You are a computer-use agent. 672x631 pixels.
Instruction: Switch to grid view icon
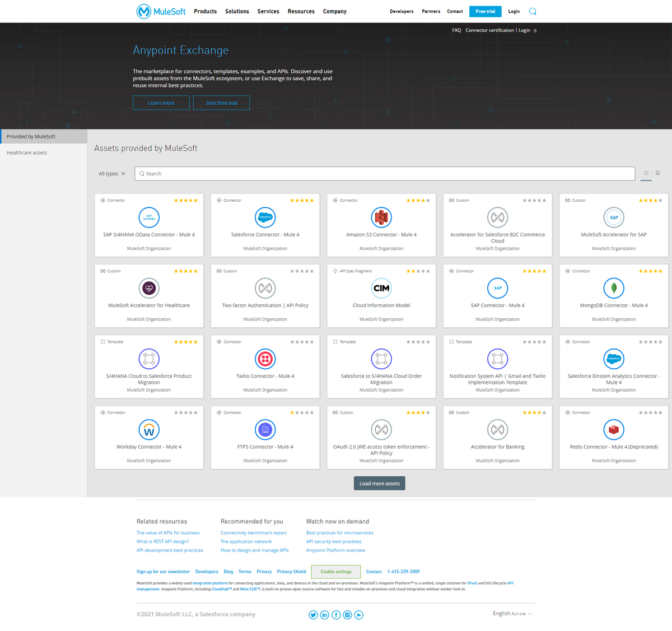[646, 173]
